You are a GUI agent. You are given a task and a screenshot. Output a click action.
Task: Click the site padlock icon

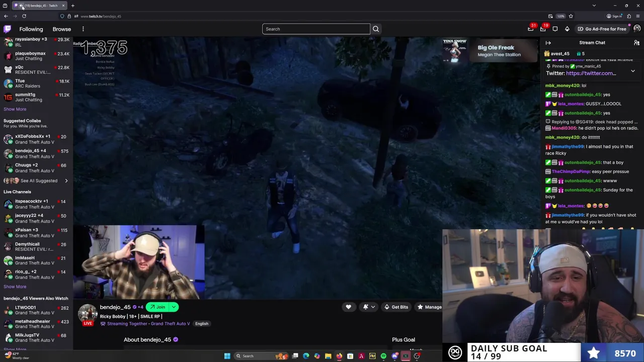point(69,16)
